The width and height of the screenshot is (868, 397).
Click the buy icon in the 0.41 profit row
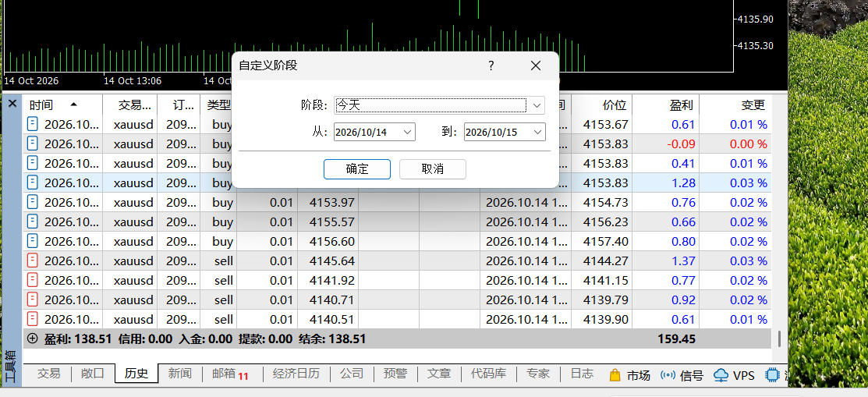click(33, 163)
